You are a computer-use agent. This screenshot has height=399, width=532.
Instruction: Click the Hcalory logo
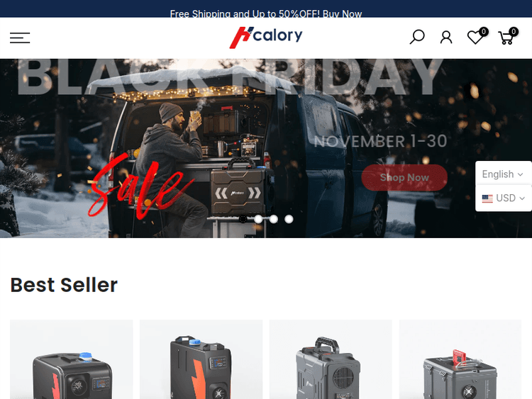(266, 38)
